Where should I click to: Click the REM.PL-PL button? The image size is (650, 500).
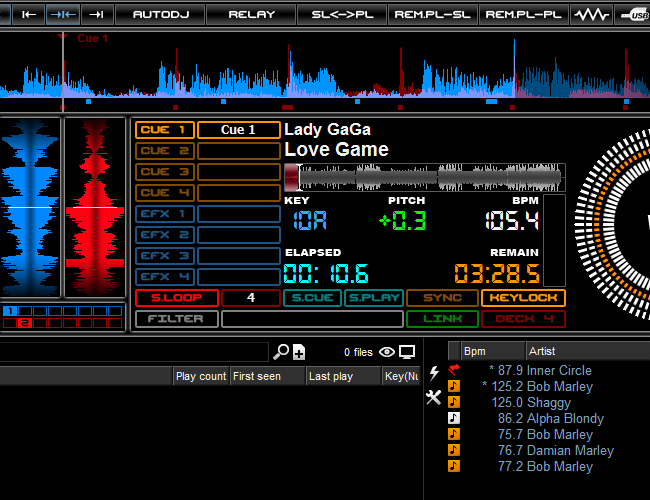524,15
